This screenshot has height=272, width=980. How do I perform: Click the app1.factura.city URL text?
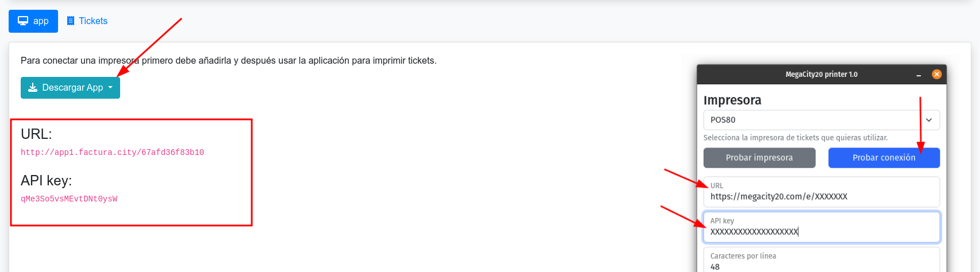tap(112, 153)
